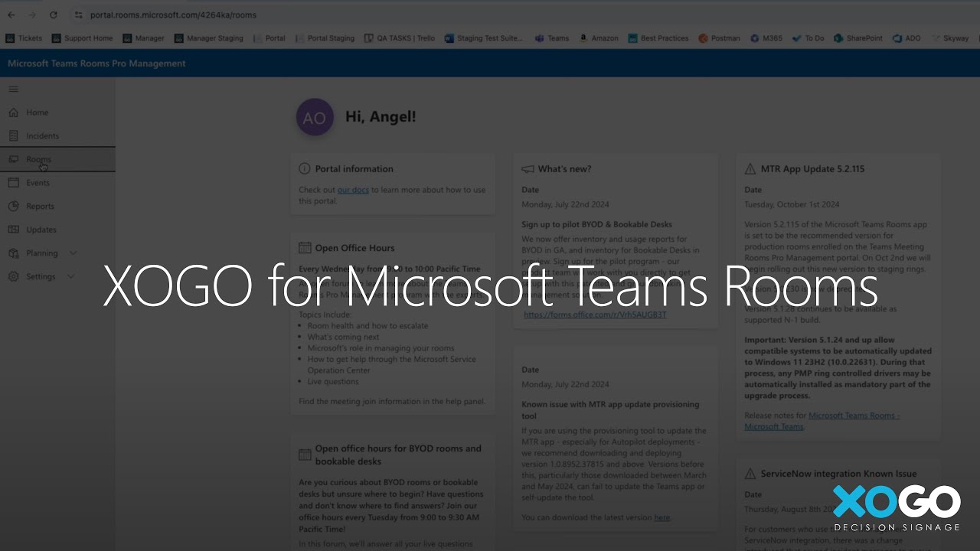Go back using the browser back arrow
This screenshot has width=980, height=551.
pos(11,15)
